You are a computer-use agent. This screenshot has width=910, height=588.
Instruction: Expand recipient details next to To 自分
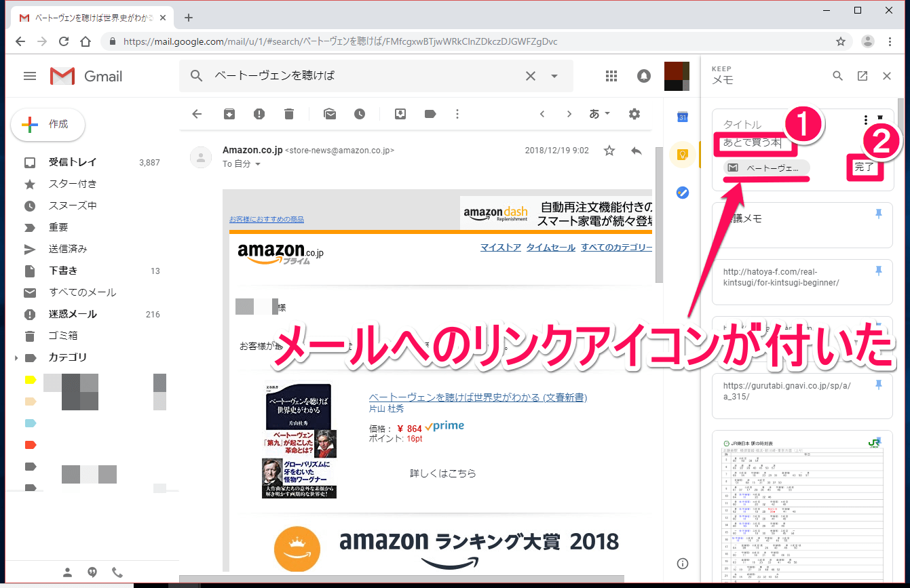(258, 164)
